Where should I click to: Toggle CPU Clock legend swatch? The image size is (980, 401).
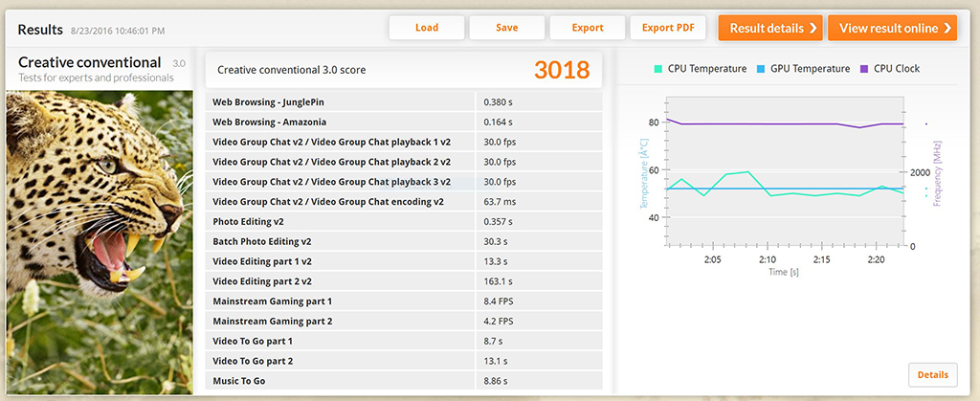864,69
